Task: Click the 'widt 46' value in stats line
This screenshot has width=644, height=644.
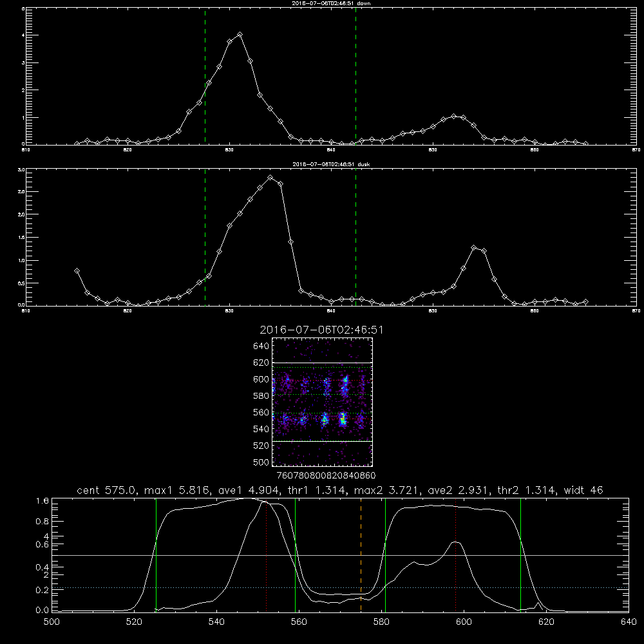Action: 583,490
